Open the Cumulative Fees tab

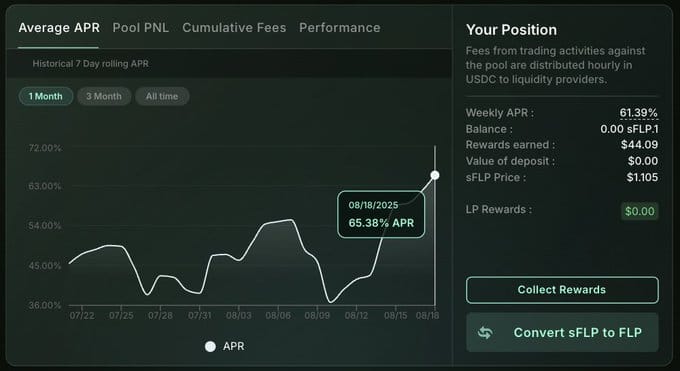click(x=234, y=28)
